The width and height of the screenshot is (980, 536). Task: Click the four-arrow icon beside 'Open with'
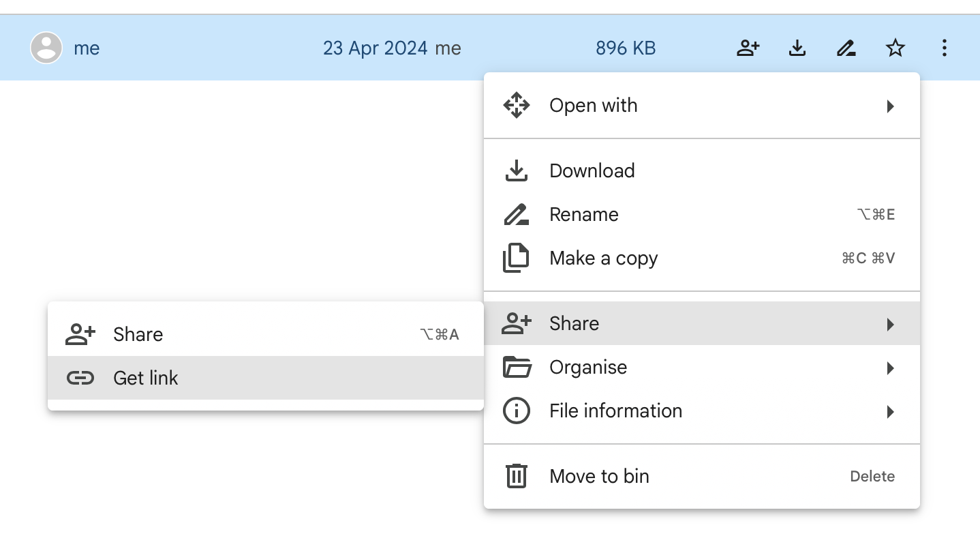point(516,105)
